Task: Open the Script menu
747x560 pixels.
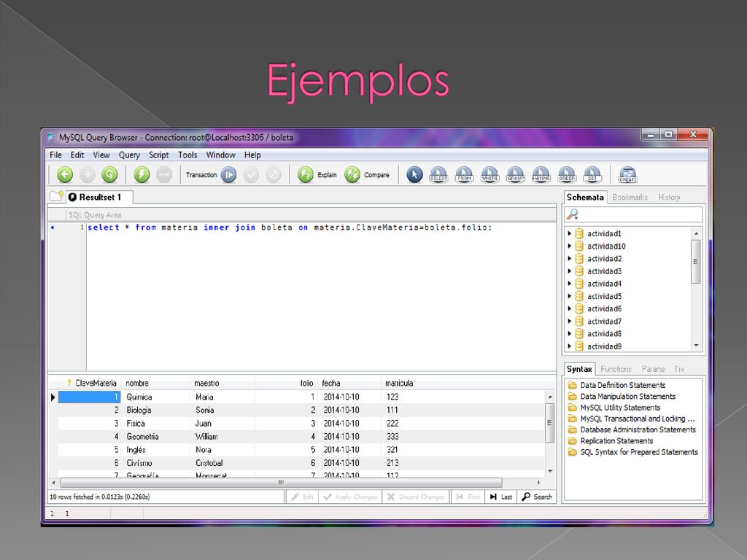Action: (x=158, y=155)
